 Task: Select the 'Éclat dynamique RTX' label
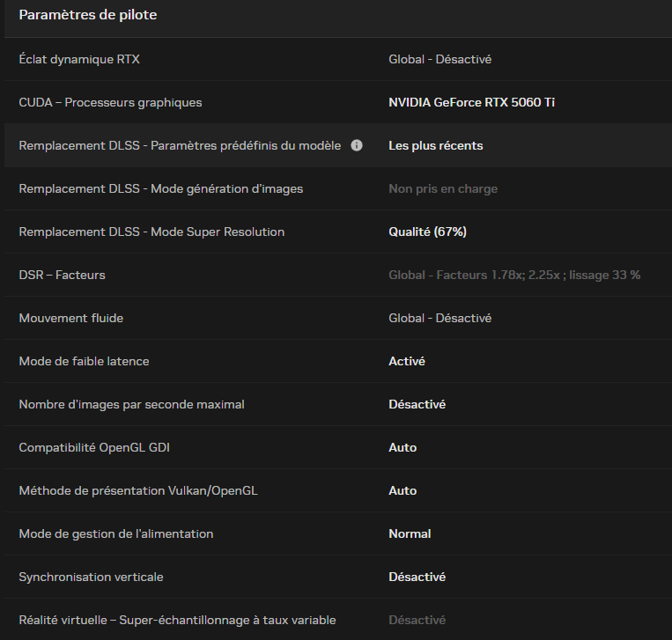click(79, 59)
